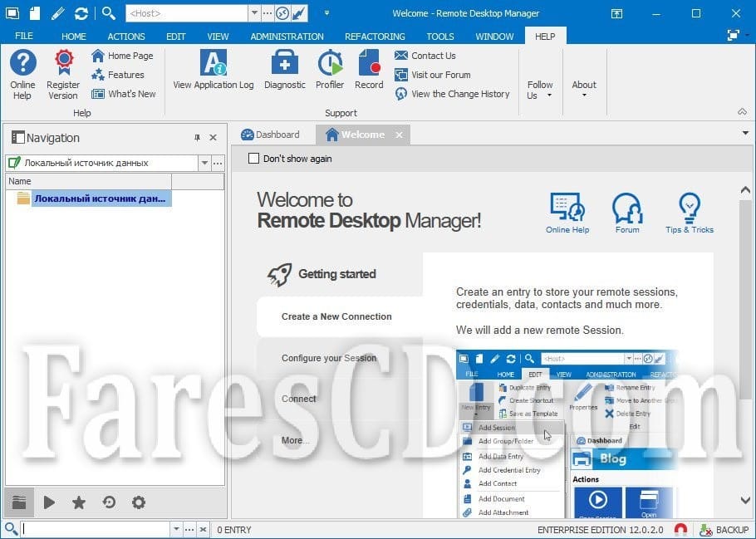Show recent history icon in navigation footer
The height and width of the screenshot is (539, 756).
(x=109, y=502)
